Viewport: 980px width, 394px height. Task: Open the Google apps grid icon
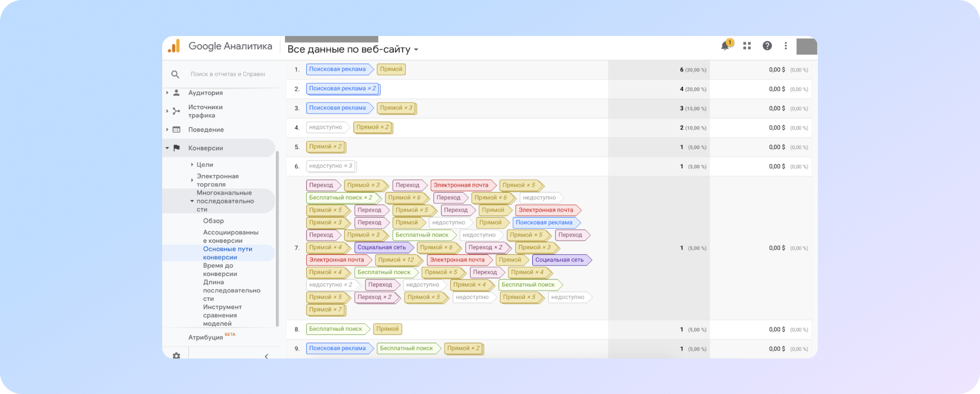point(747,46)
